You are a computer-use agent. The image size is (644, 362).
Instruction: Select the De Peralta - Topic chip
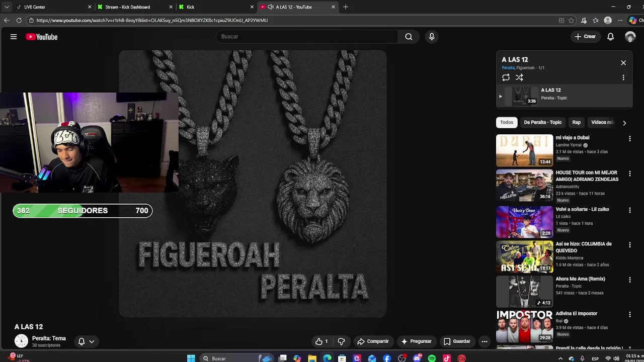(542, 123)
